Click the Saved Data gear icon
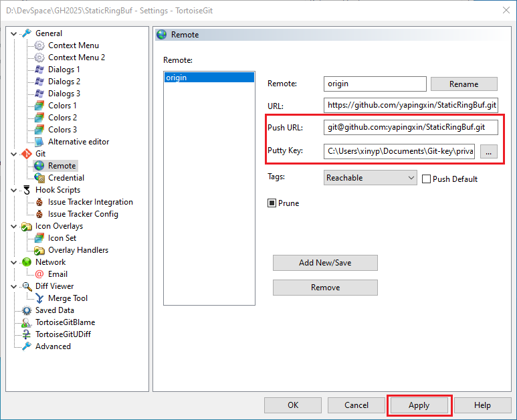The height and width of the screenshot is (420, 517). 27,310
